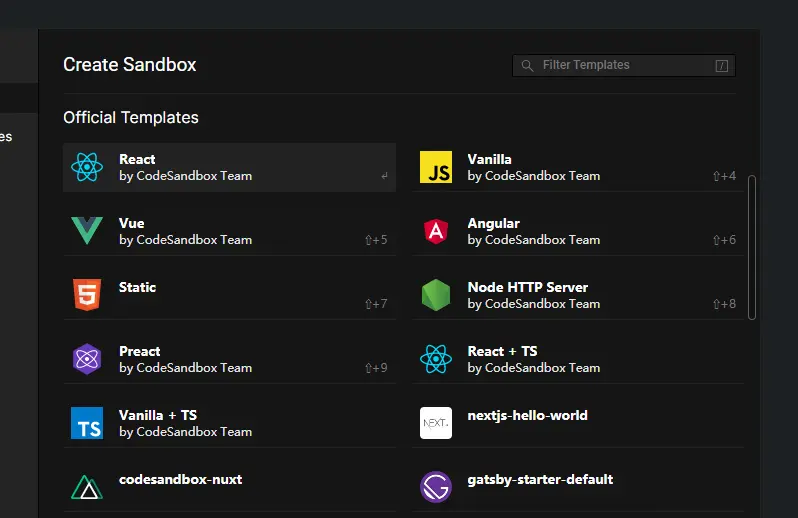Click the green Vue logo icon

(x=87, y=231)
